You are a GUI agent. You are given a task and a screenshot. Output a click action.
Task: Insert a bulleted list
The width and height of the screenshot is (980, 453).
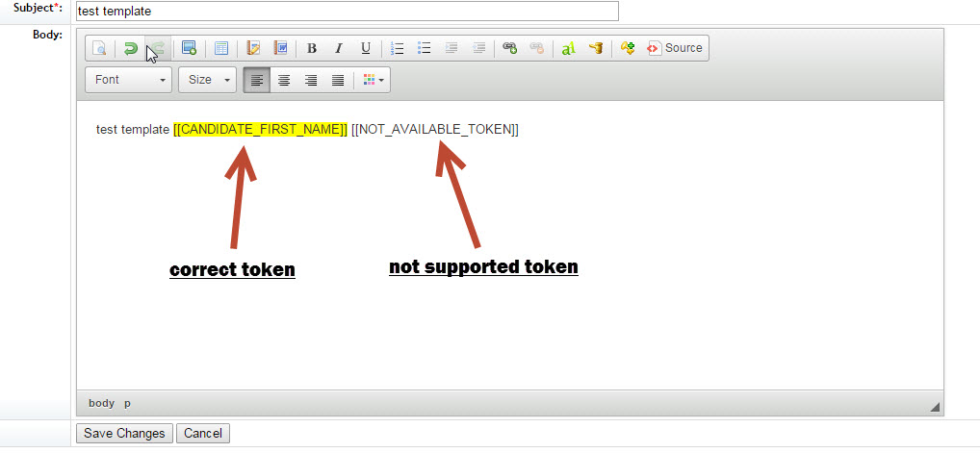point(425,48)
